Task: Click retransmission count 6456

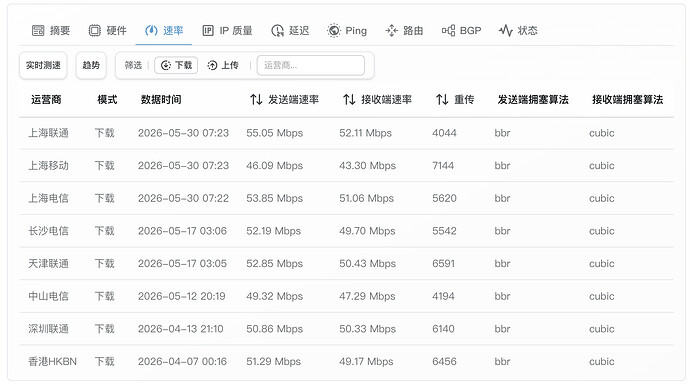Action: 444,361
